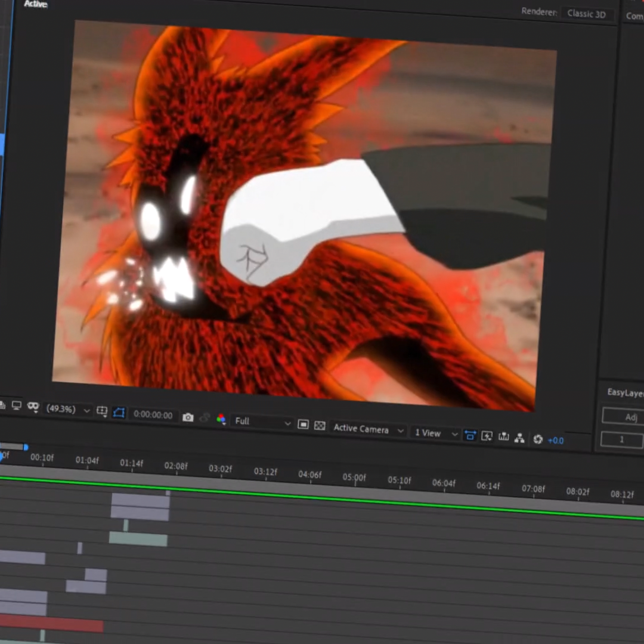Viewport: 644px width, 644px height.
Task: Click the +0.0 exposure value
Action: click(x=556, y=441)
